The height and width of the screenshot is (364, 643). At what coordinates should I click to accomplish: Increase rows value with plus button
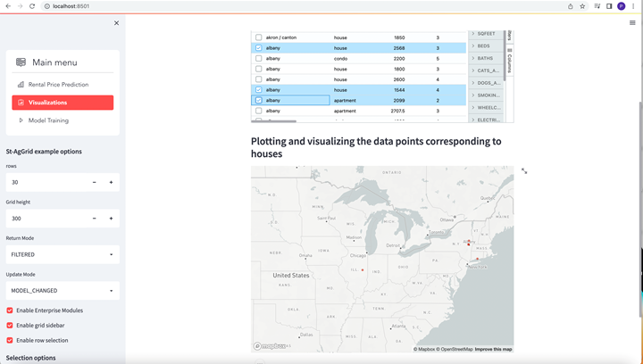point(111,182)
